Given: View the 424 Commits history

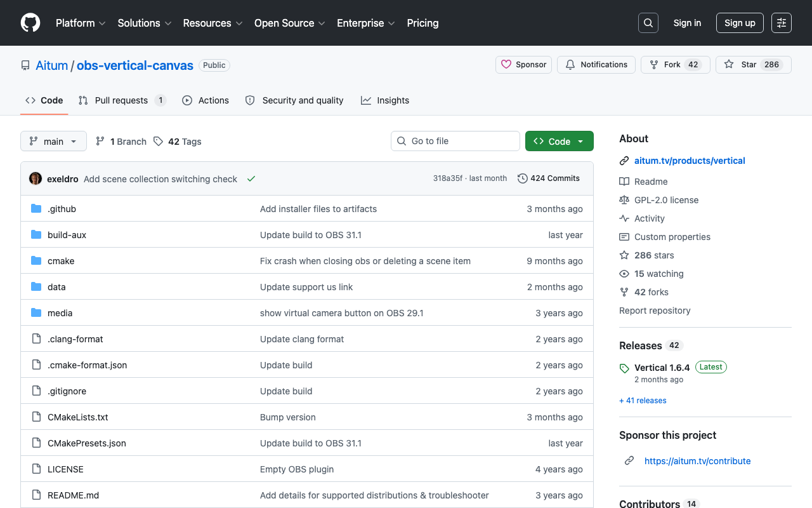Looking at the screenshot, I should point(549,178).
